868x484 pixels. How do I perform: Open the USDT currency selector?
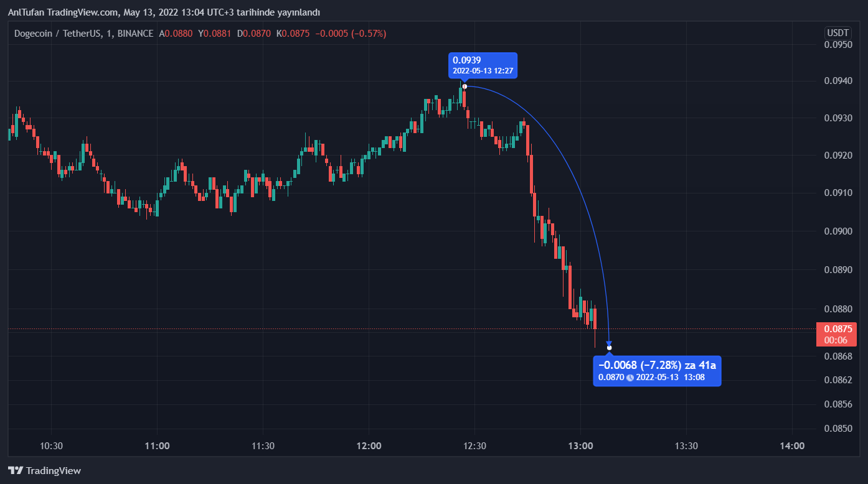[837, 33]
